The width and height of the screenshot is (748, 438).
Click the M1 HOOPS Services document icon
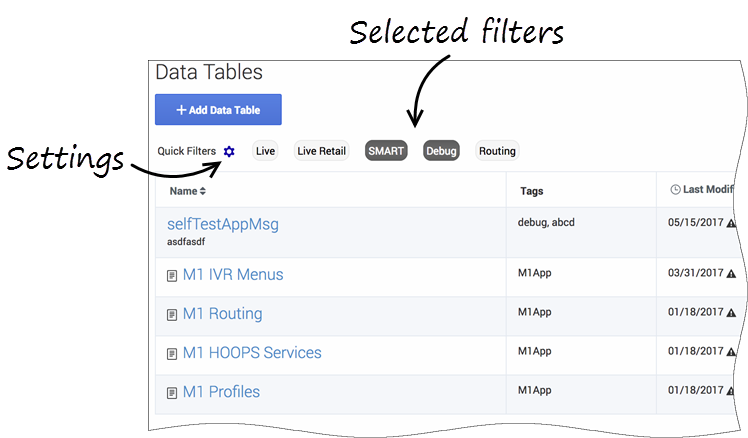[x=172, y=354]
